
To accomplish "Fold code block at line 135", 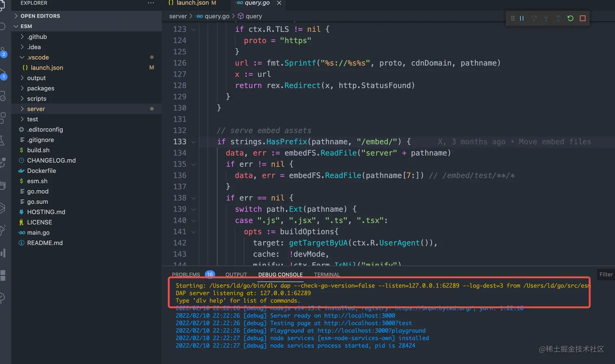I will point(194,164).
